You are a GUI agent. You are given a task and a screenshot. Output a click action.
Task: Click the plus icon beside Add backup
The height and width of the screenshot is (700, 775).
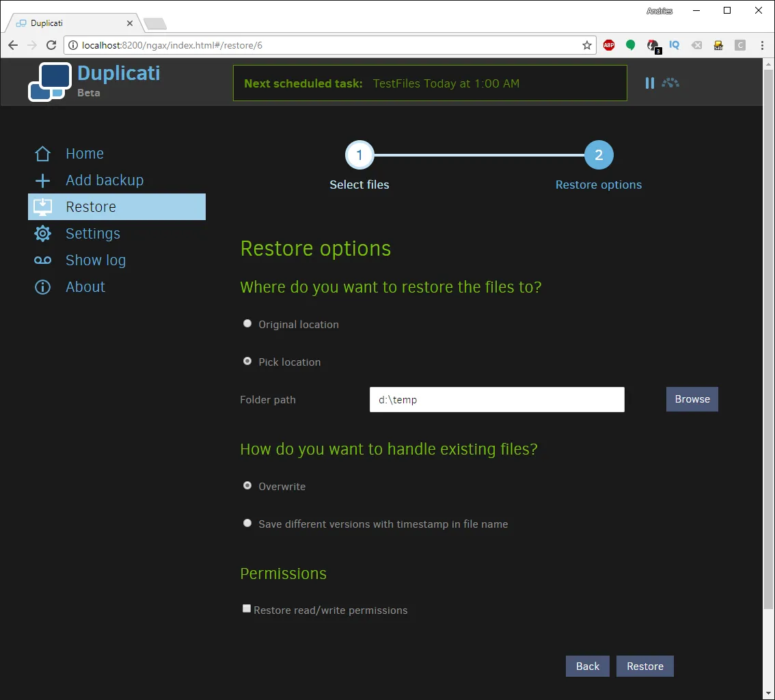[42, 180]
